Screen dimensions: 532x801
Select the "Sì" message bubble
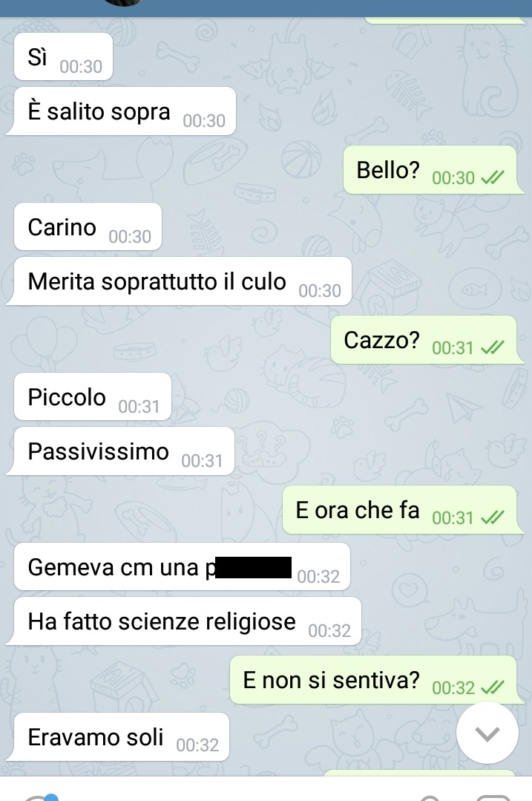tap(63, 56)
